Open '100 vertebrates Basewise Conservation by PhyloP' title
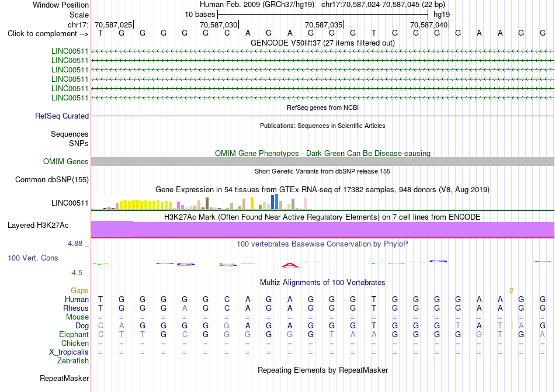555x392 pixels. tap(322, 244)
